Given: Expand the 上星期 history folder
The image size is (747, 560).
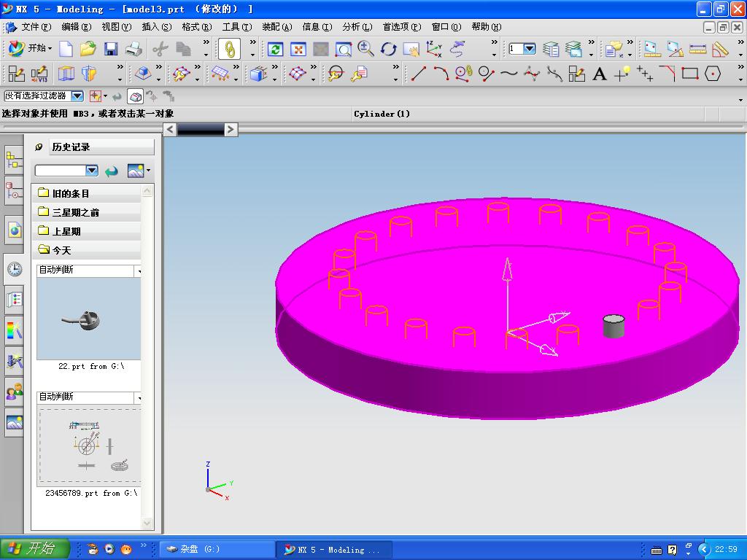Looking at the screenshot, I should pyautogui.click(x=86, y=231).
